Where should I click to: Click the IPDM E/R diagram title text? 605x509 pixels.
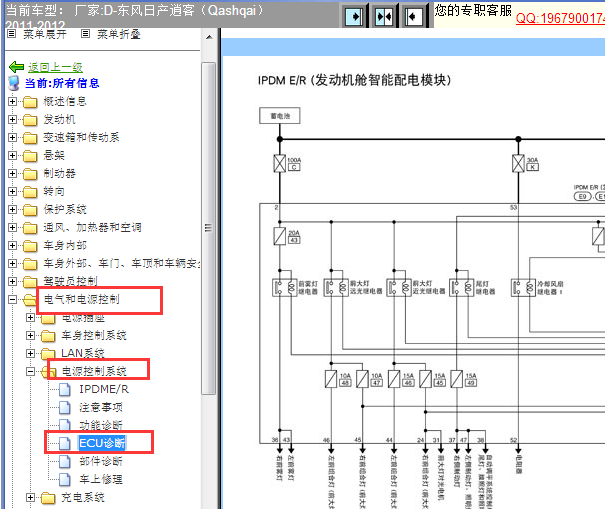(x=354, y=80)
